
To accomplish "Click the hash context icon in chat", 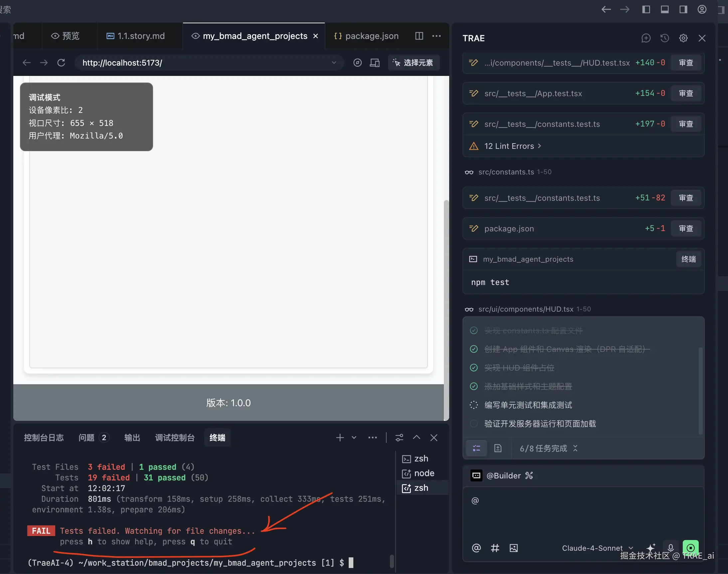I will pyautogui.click(x=495, y=548).
